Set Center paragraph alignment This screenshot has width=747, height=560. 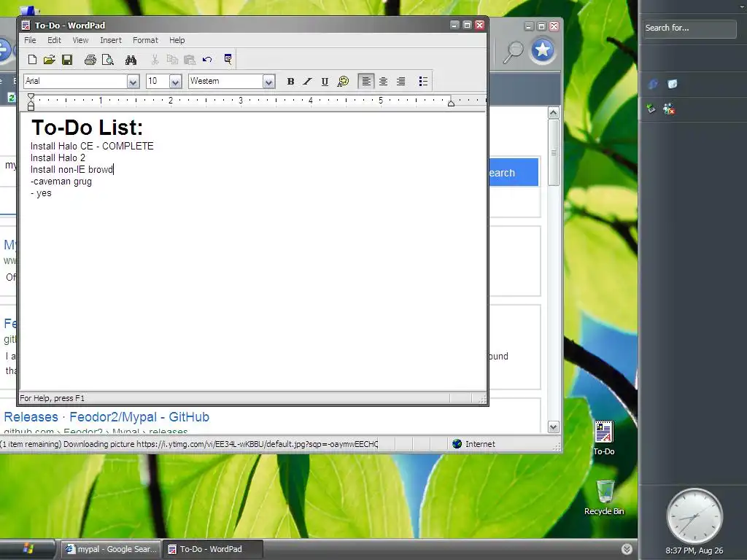[384, 82]
